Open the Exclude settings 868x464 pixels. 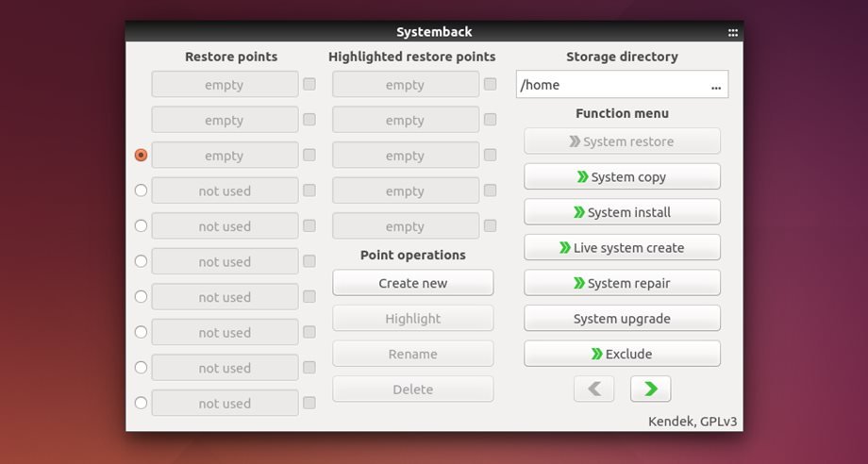click(x=622, y=354)
